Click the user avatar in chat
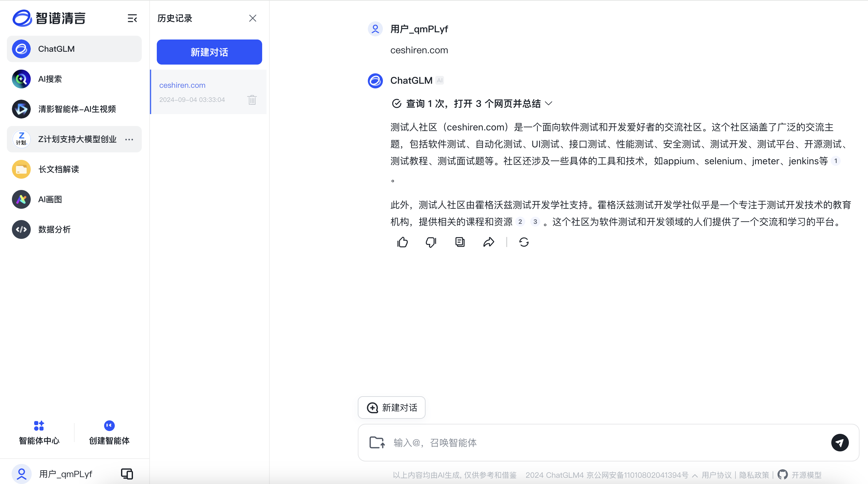 coord(375,29)
